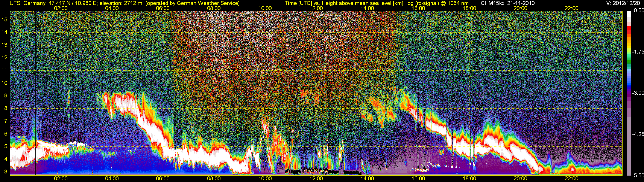This screenshot has height=182, width=644.
Task: Click the "18:00" label on the top time axis
Action: [x=469, y=8]
